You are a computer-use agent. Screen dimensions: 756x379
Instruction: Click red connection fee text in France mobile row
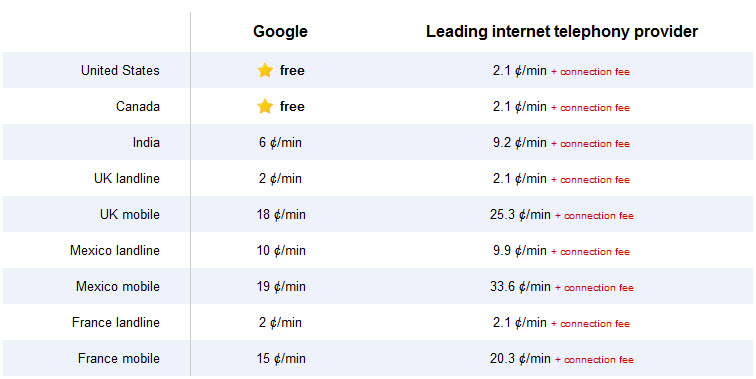(x=594, y=360)
